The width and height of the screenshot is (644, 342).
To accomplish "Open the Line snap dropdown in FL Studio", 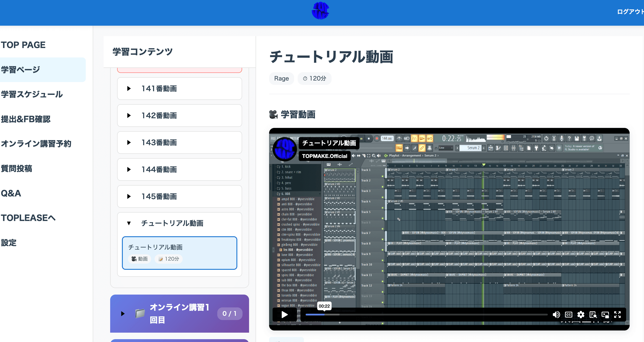I will [446, 148].
